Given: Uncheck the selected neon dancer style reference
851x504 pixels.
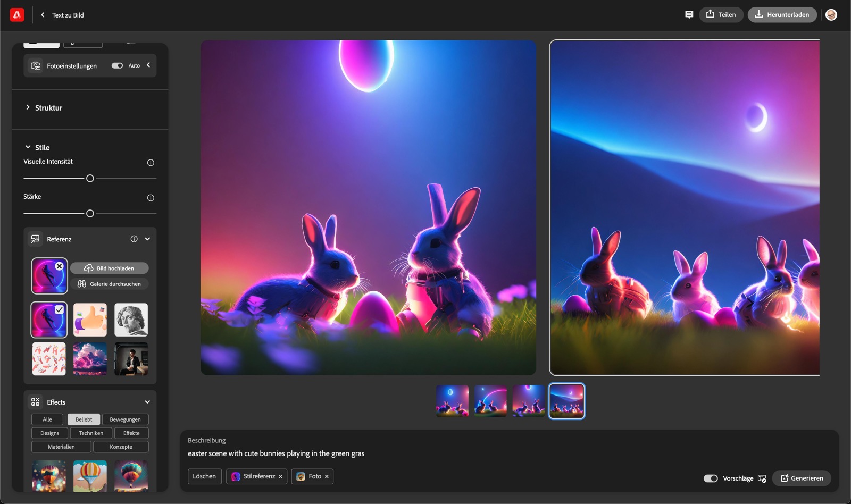Looking at the screenshot, I should 49,320.
